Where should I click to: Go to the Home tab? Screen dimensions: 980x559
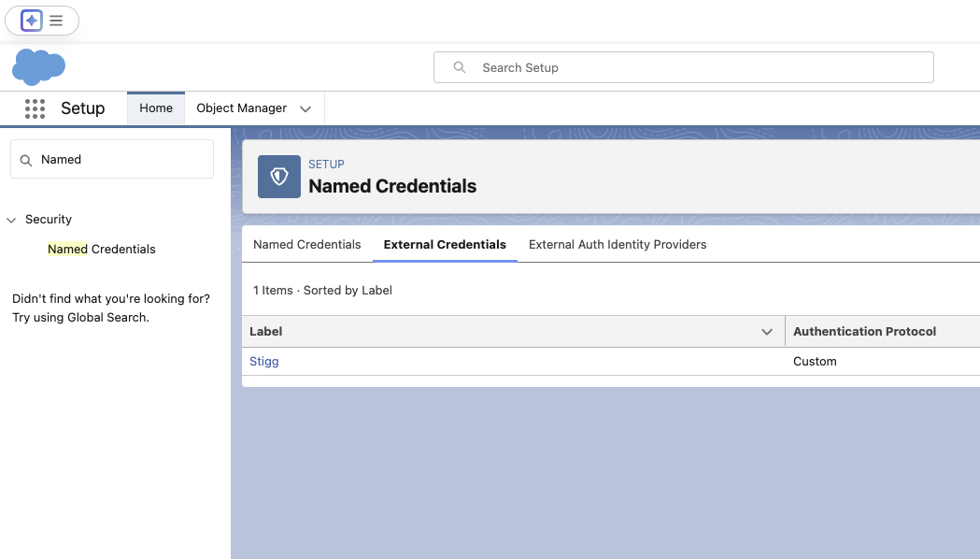[x=156, y=108]
